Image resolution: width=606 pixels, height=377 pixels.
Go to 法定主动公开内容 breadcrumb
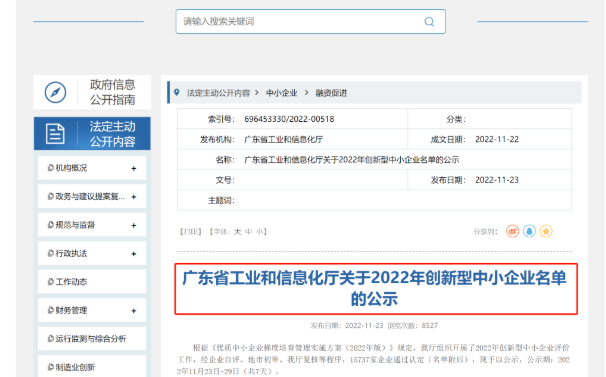(218, 93)
